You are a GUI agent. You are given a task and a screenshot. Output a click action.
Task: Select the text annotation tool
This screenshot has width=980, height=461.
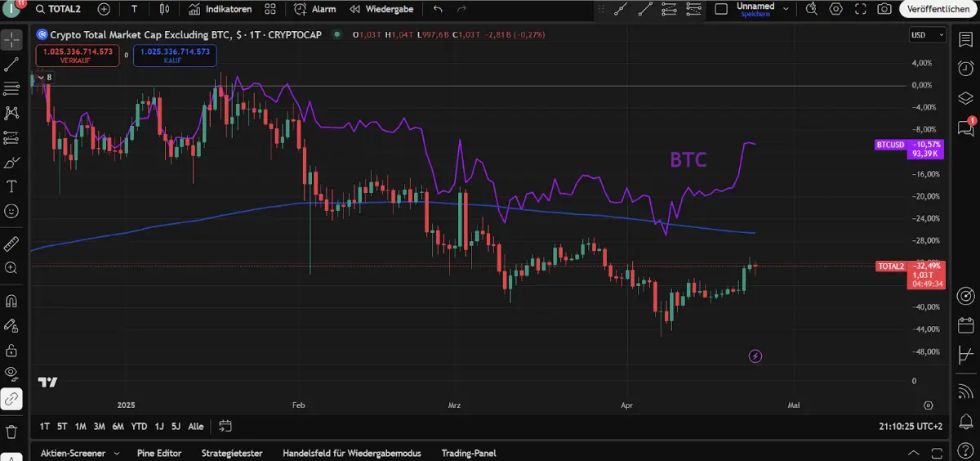point(11,186)
